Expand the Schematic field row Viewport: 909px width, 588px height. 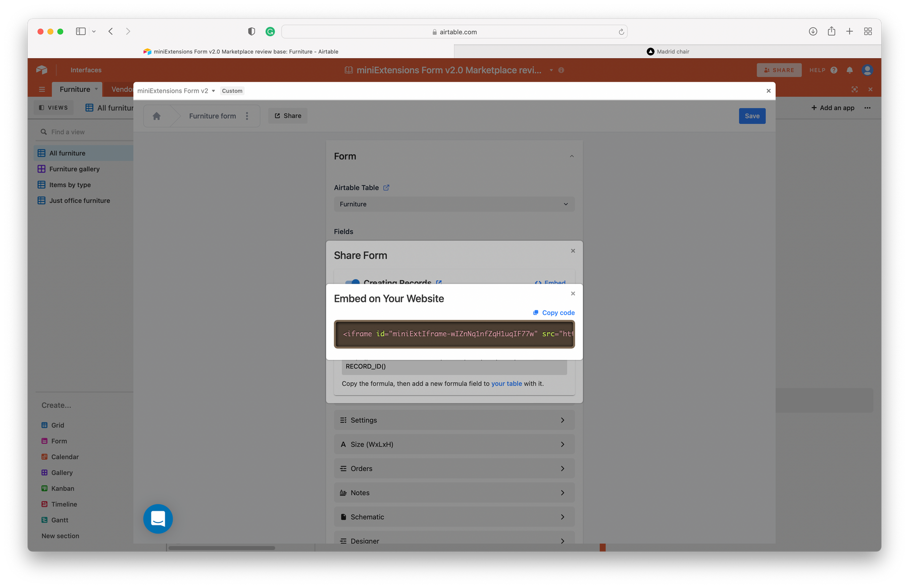coord(454,517)
